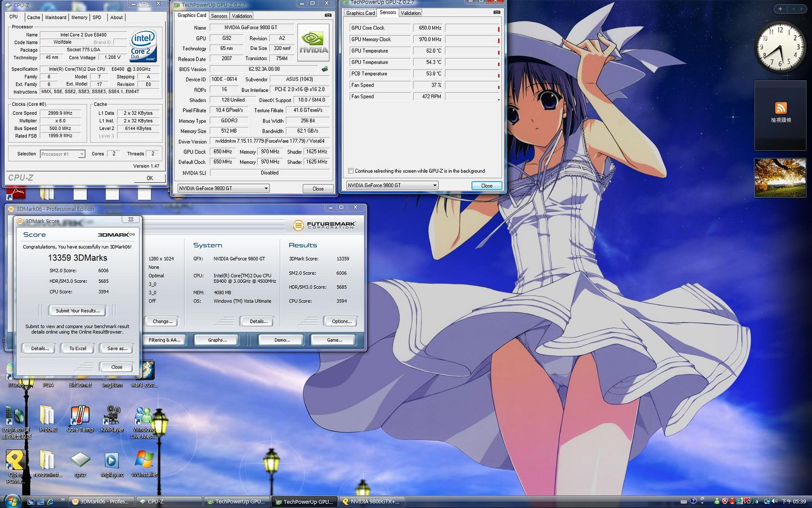Open the revouninst folder on desktop
Image resolution: width=812 pixels, height=508 pixels.
pos(48,464)
